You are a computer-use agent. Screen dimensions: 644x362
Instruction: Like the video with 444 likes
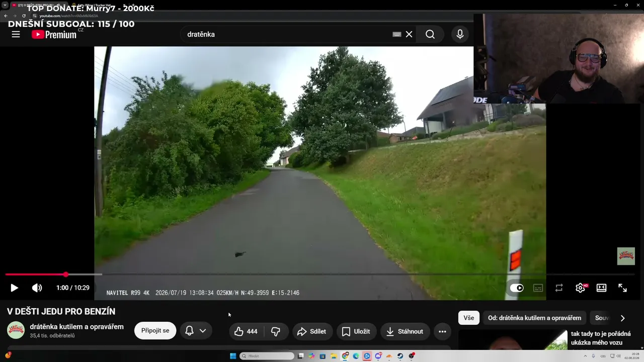[246, 331]
